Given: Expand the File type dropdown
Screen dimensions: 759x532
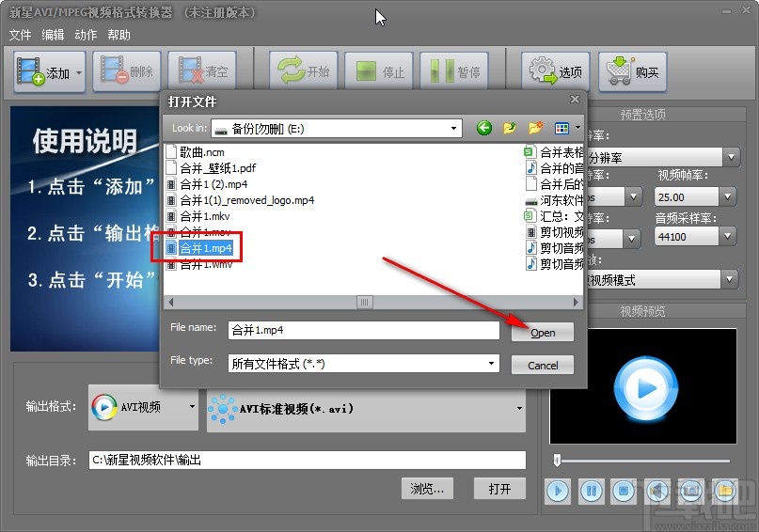Looking at the screenshot, I should [x=491, y=363].
